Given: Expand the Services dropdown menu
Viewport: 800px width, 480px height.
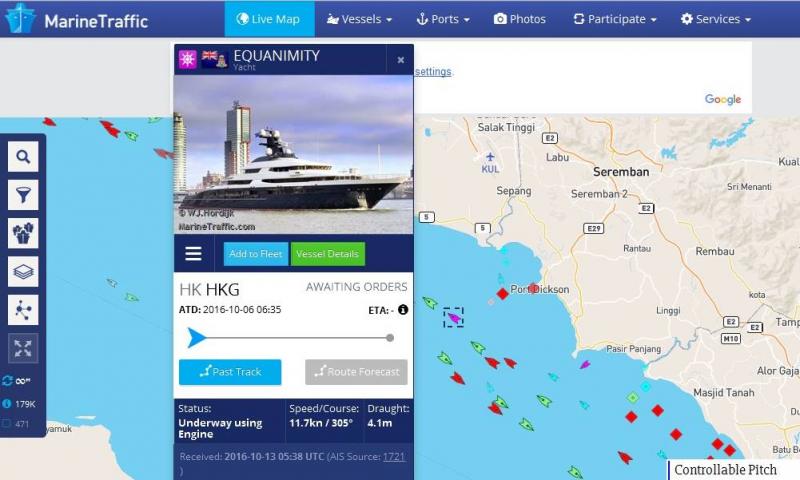Looking at the screenshot, I should click(716, 19).
